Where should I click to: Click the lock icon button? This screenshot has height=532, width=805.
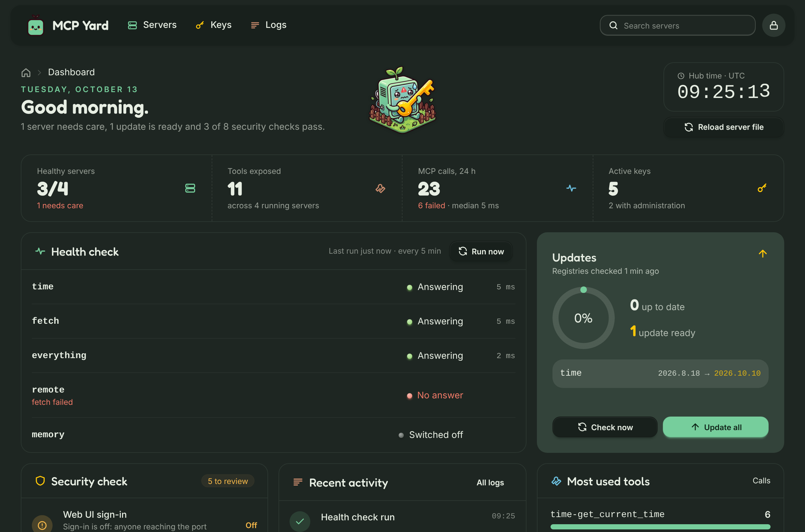click(x=774, y=25)
